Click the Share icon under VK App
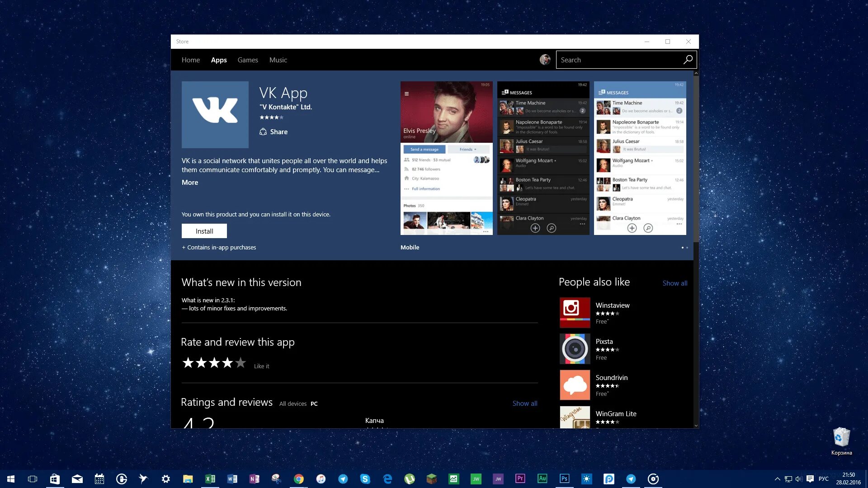Viewport: 868px width, 488px height. click(x=263, y=131)
